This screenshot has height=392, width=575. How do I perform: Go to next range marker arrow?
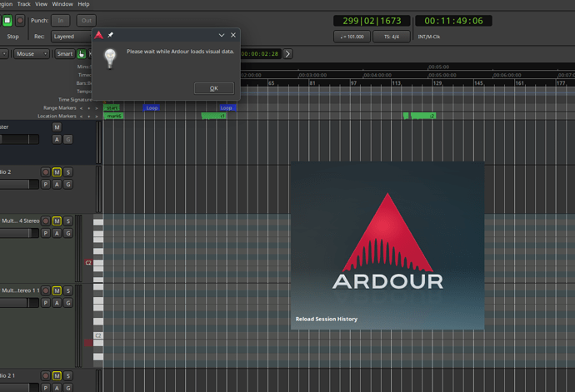click(97, 108)
